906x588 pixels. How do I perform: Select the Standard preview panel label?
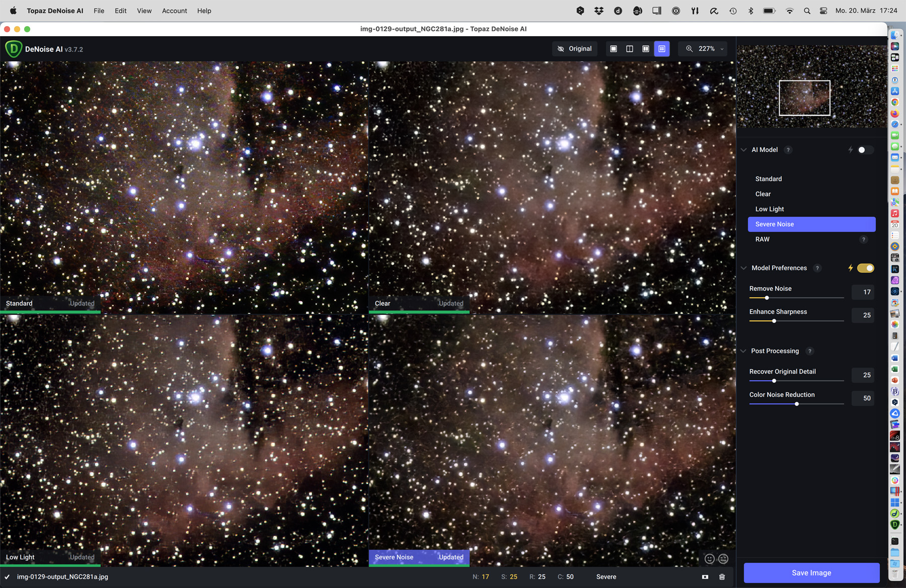(50, 303)
